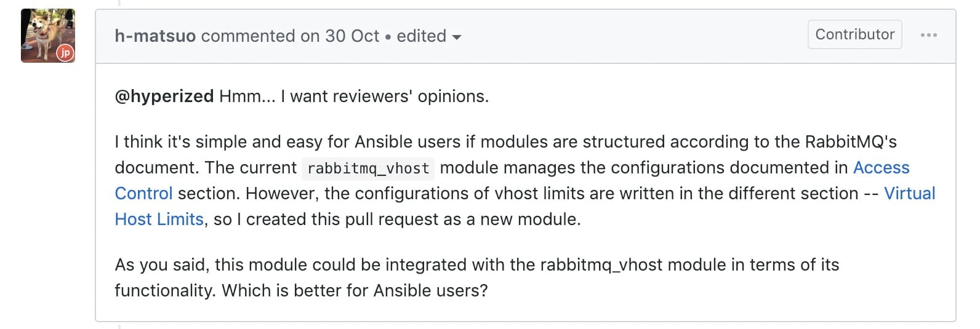The width and height of the screenshot is (980, 329).
Task: Click the question Which is better for Ansible users
Action: tap(355, 290)
